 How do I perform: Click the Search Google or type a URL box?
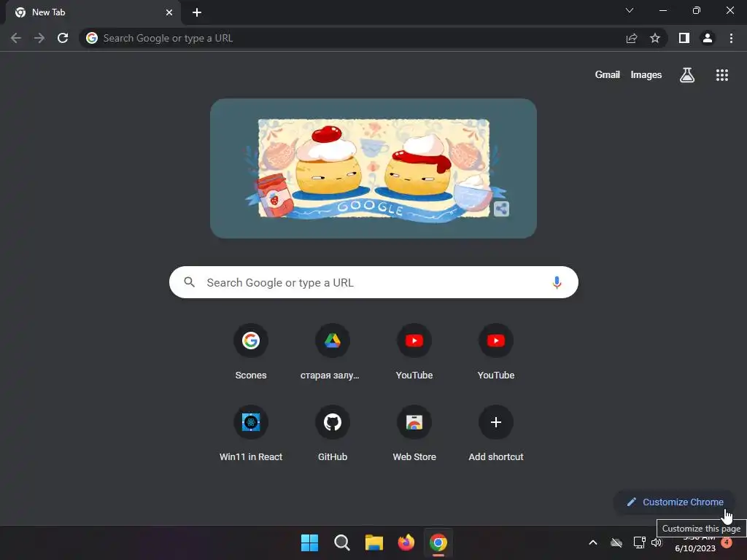point(373,282)
